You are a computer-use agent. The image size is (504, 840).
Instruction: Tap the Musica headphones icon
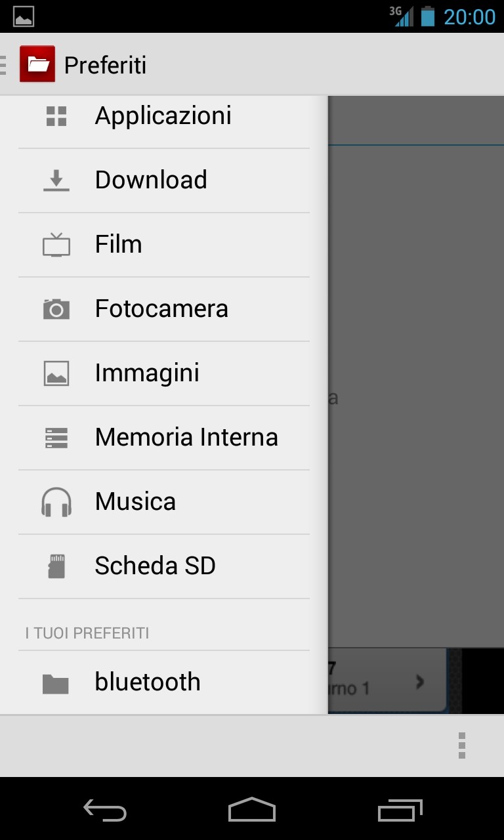[x=56, y=502]
